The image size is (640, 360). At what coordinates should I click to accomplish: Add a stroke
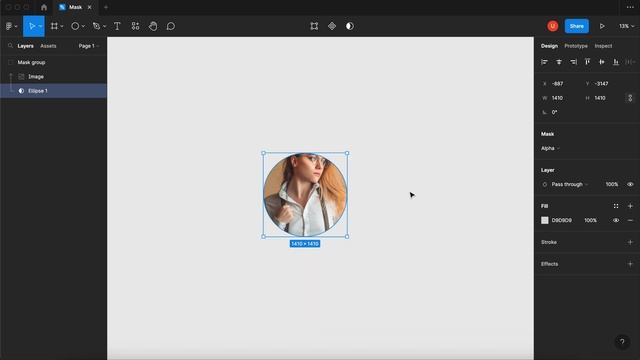[630, 242]
